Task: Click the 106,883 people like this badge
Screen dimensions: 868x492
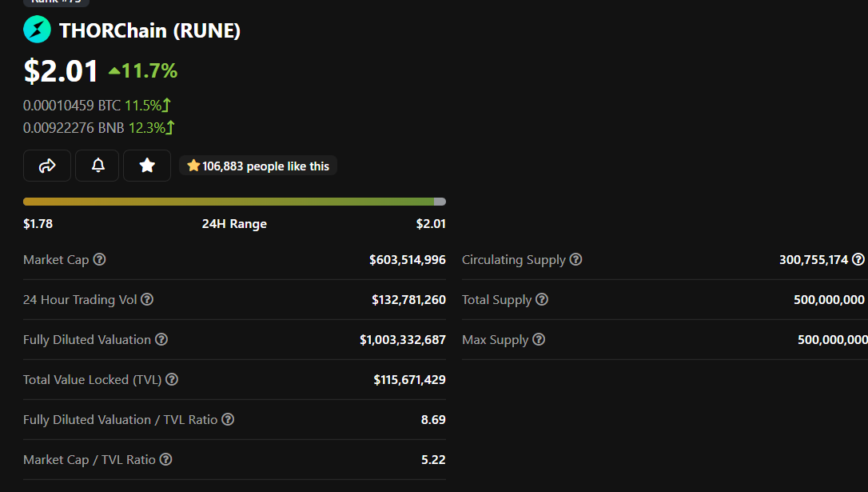Action: (x=258, y=166)
